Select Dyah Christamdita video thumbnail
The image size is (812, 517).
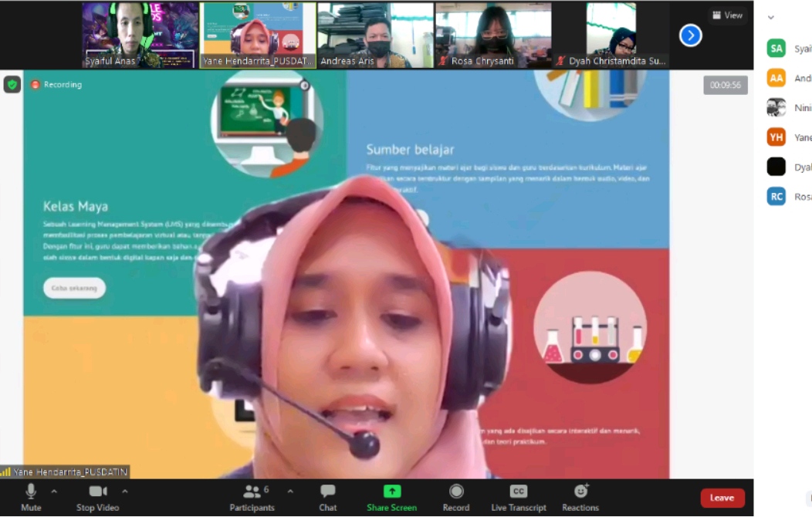[611, 35]
